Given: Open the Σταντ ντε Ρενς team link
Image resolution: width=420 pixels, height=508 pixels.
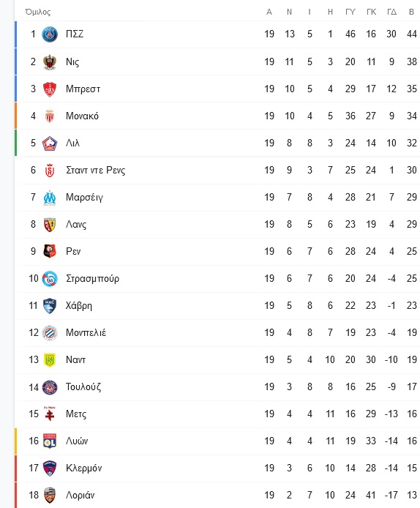Looking at the screenshot, I should 96,170.
